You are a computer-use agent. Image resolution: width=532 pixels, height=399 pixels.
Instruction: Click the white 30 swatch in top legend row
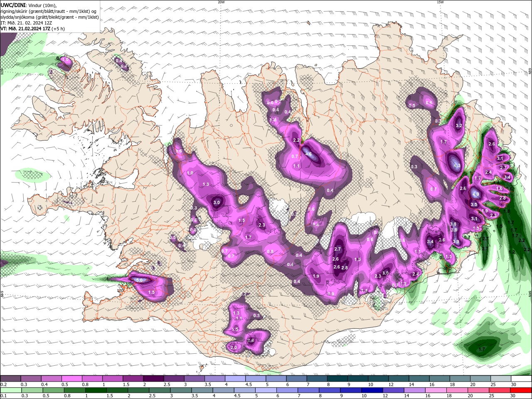(x=521, y=379)
